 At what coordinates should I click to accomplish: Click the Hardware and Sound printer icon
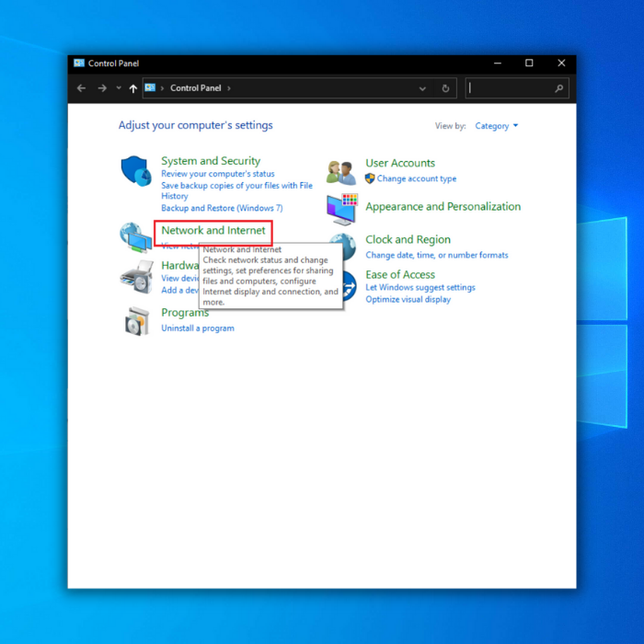[x=137, y=276]
